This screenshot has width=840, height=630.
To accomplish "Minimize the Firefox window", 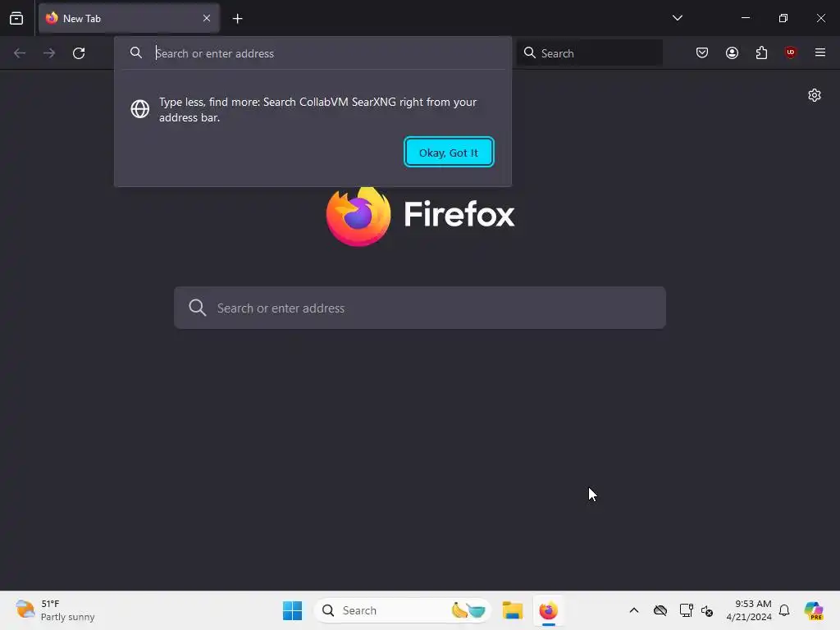I will click(745, 18).
